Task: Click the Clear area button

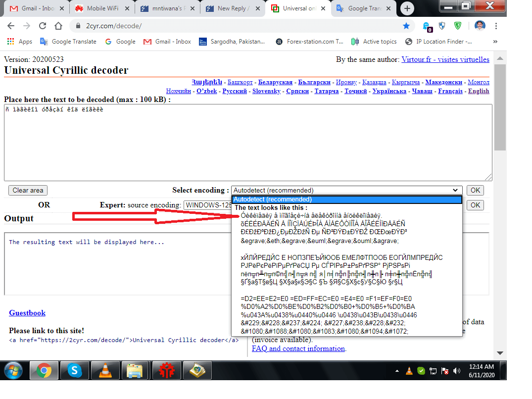Action: pos(28,190)
